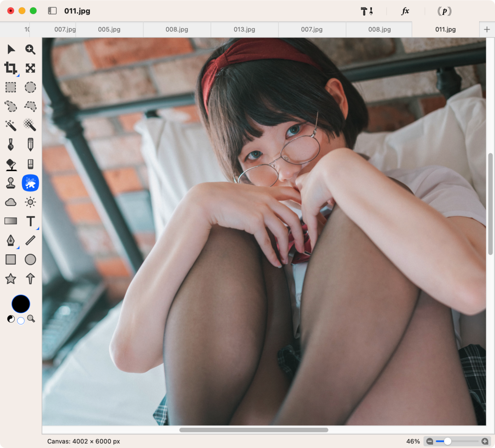Viewport: 495px width, 448px height.
Task: Open the fx effects panel
Action: tap(405, 11)
